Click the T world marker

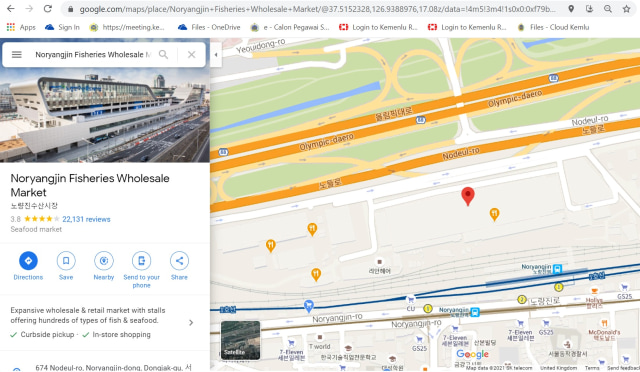pos(320,337)
